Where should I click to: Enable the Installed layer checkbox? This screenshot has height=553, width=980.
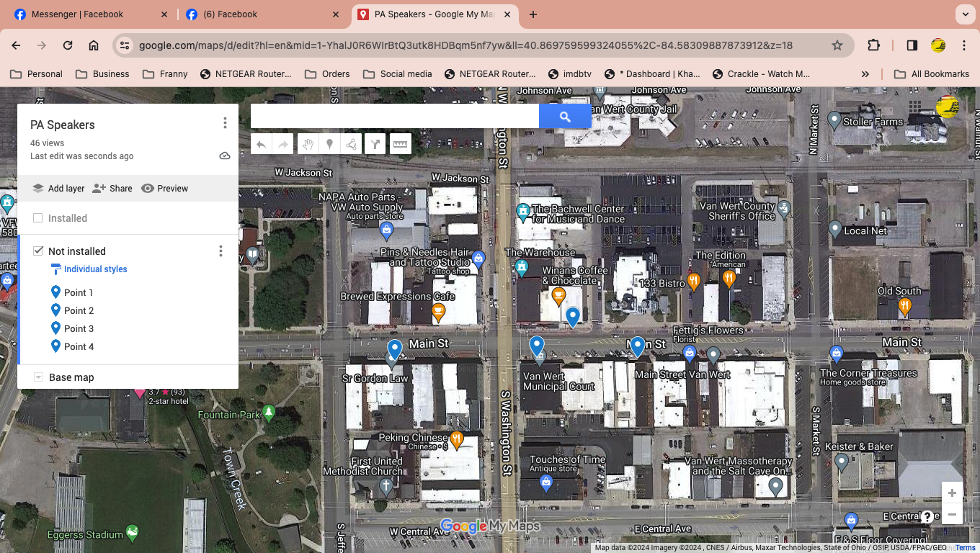38,217
